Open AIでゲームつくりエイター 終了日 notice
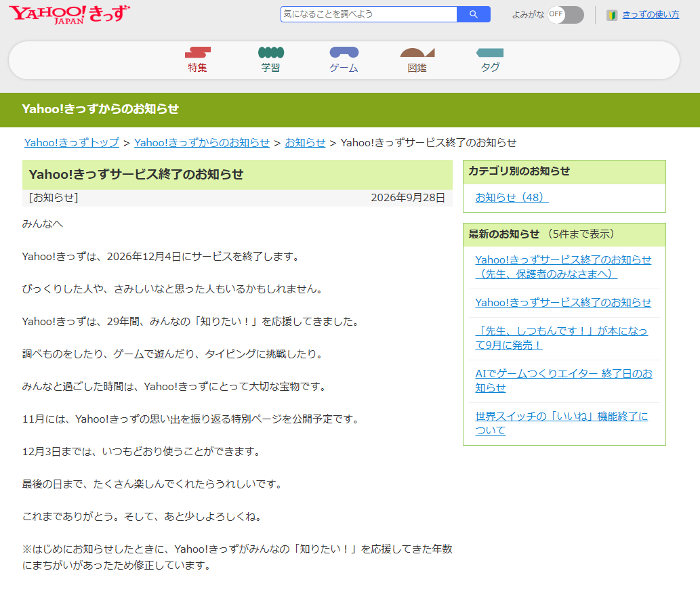 (x=564, y=381)
